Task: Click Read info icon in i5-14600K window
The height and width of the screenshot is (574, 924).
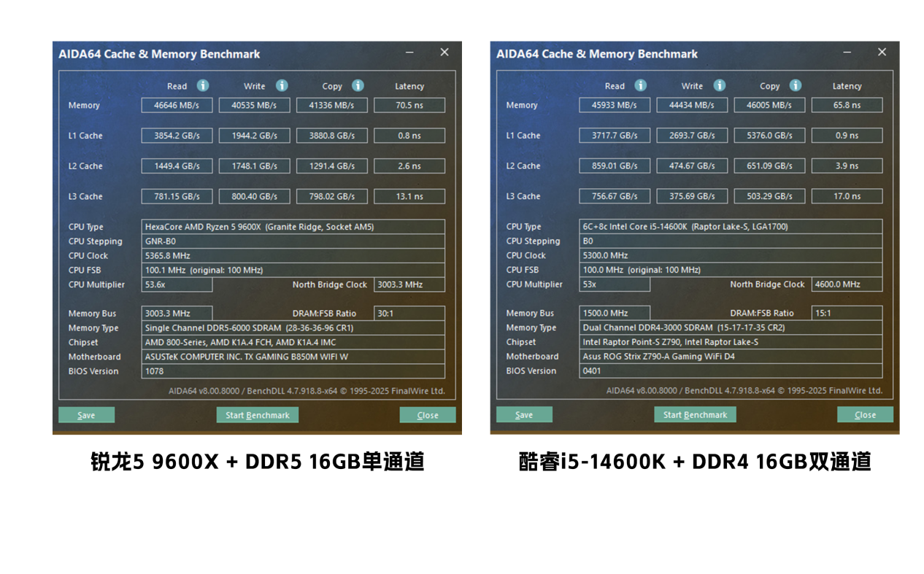Action: (641, 85)
